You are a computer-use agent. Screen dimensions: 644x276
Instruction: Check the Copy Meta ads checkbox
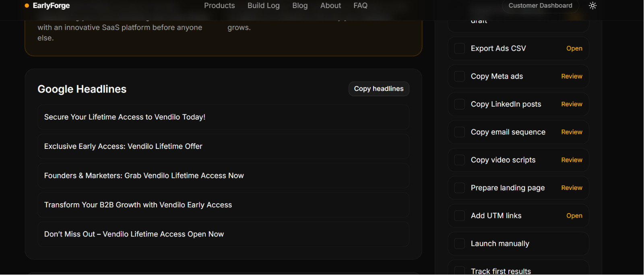point(460,76)
